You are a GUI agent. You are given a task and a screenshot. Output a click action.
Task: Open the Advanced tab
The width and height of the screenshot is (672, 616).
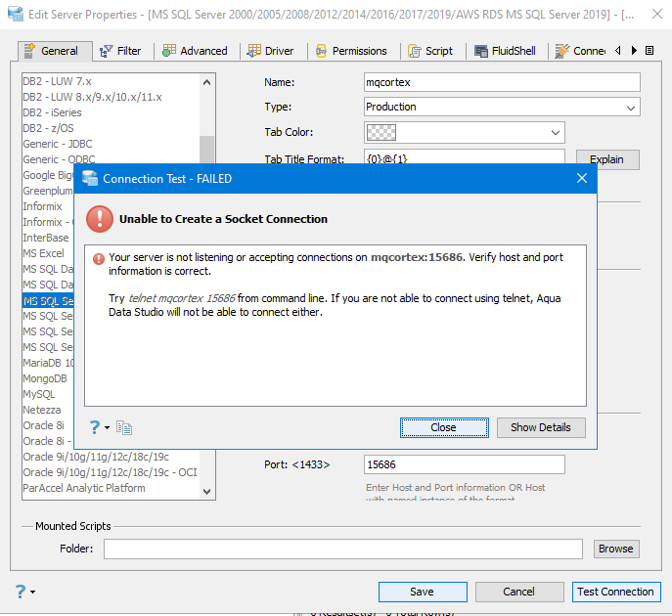(195, 51)
